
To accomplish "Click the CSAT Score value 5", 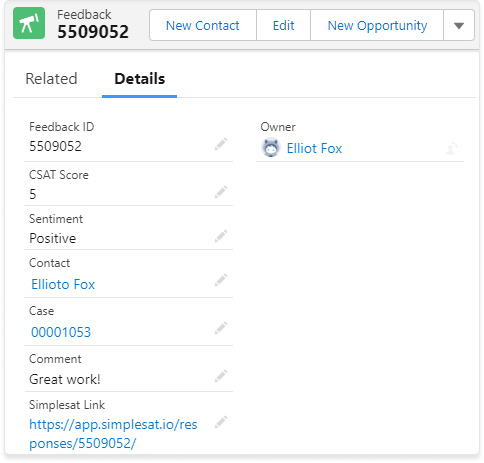I will pyautogui.click(x=33, y=194).
